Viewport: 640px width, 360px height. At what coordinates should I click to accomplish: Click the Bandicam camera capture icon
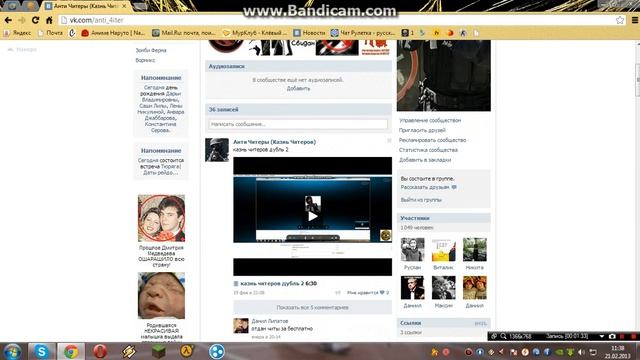coord(612,336)
